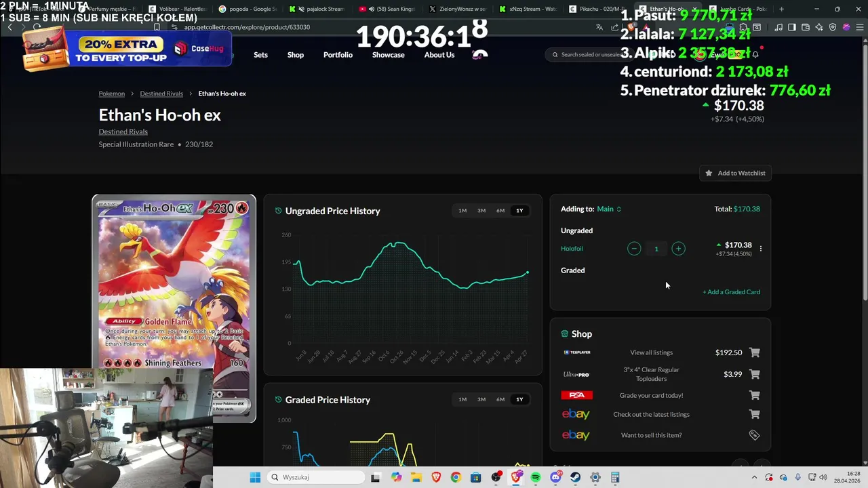Click the CaseHug 20% extra banner
This screenshot has width=868, height=488.
(127, 49)
